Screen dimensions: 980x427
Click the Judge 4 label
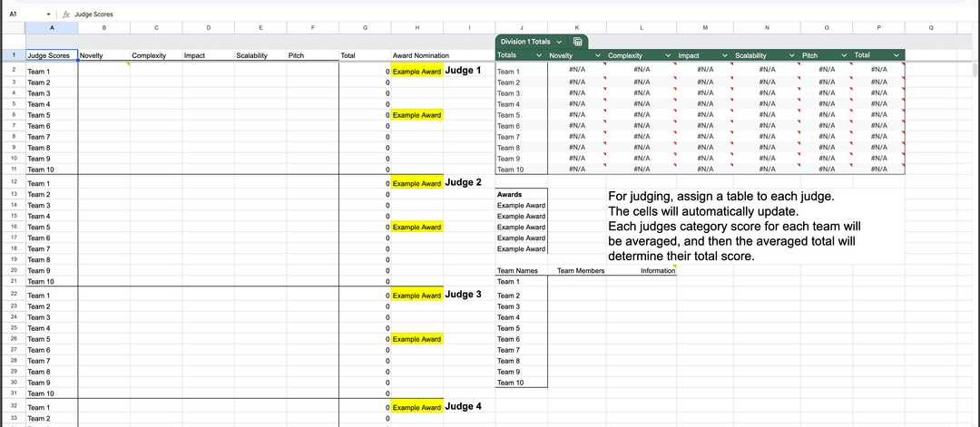click(463, 406)
